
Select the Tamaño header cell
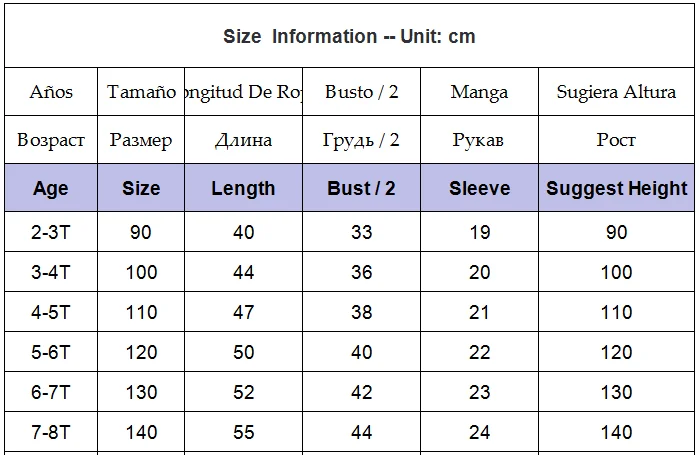click(x=141, y=92)
